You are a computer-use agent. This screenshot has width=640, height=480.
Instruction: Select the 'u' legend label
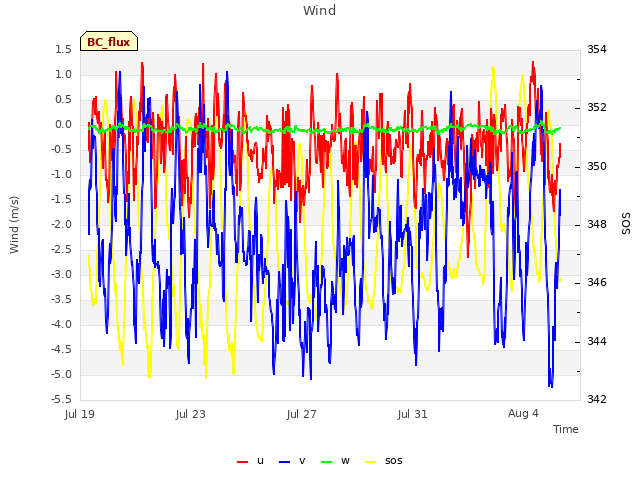point(260,461)
